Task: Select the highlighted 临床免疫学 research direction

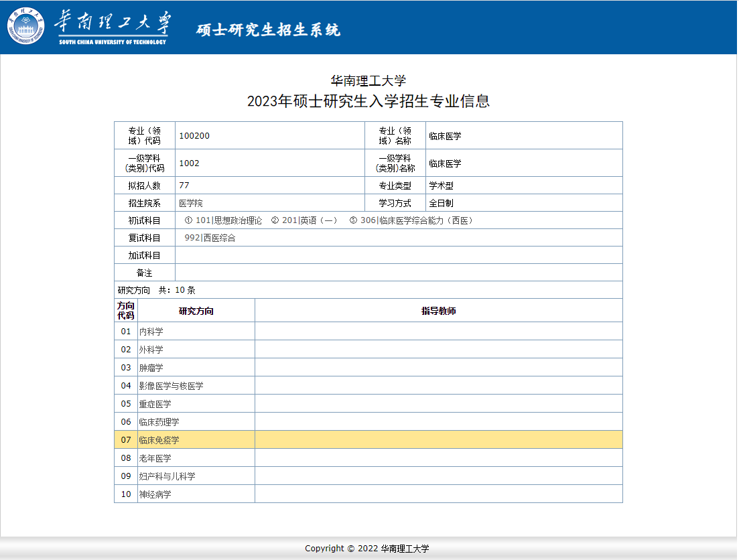Action: pos(159,440)
